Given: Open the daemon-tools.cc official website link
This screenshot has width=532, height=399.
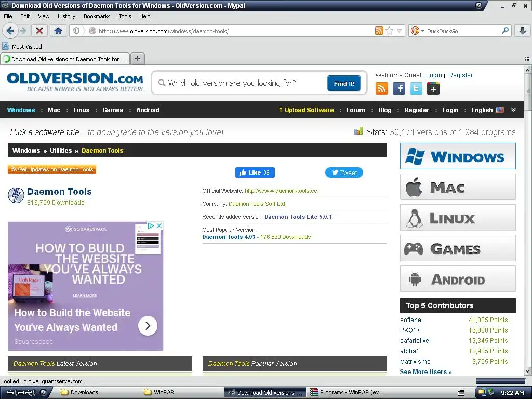Looking at the screenshot, I should pos(281,191).
